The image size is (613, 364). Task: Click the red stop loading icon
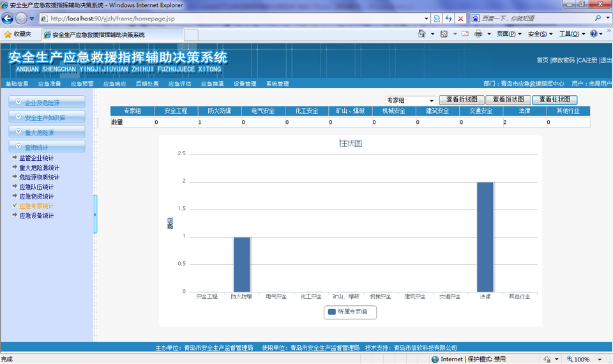click(x=460, y=19)
